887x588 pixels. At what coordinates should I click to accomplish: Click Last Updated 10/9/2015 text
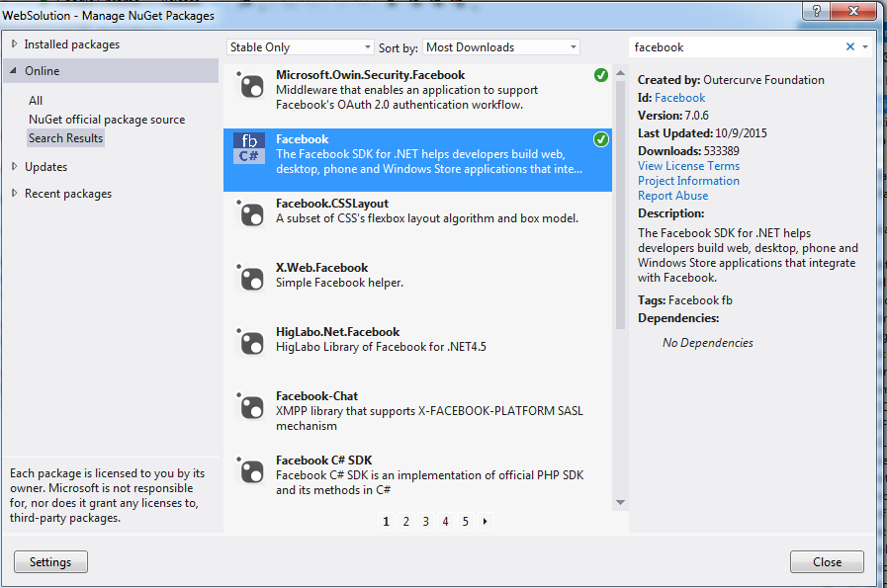click(703, 133)
